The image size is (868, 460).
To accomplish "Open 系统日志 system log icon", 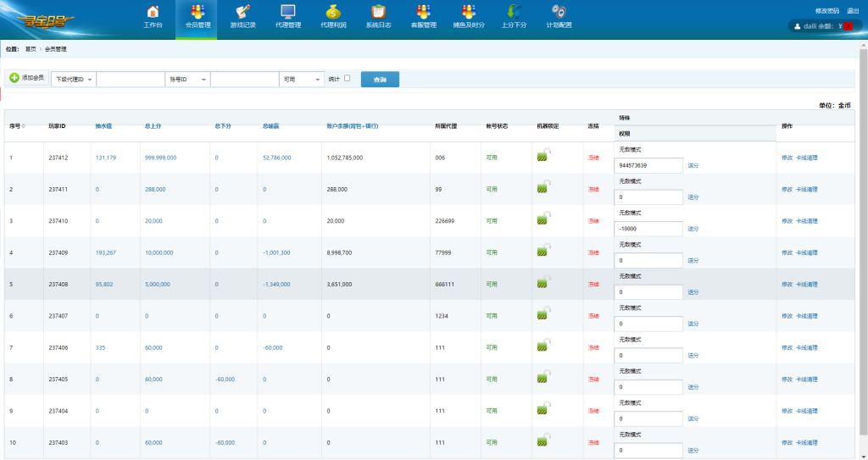I will (378, 12).
